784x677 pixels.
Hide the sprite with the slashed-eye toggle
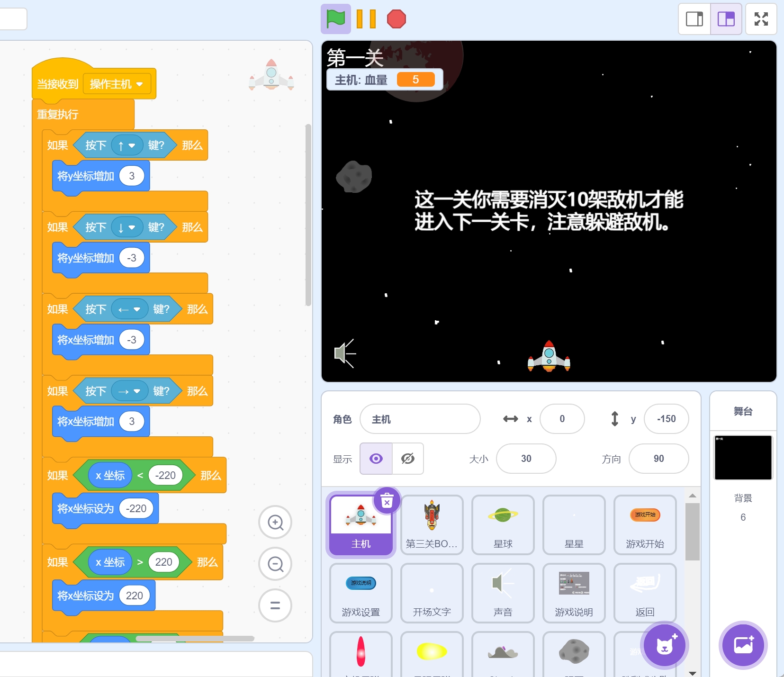click(408, 458)
